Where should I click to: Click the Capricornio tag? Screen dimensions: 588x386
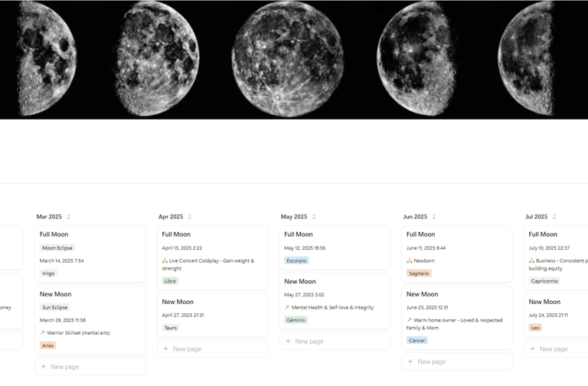pyautogui.click(x=544, y=281)
